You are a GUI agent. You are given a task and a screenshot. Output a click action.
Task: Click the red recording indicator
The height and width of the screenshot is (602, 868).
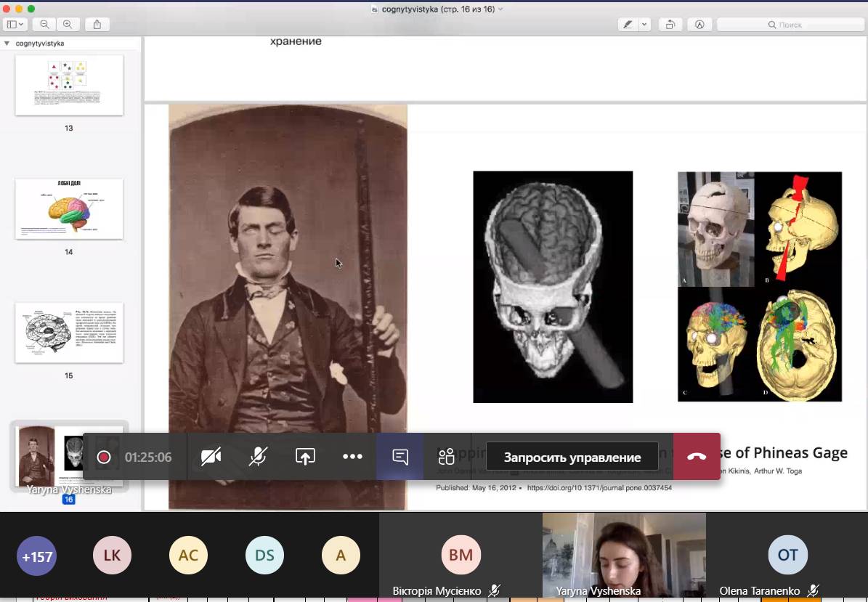pos(104,457)
